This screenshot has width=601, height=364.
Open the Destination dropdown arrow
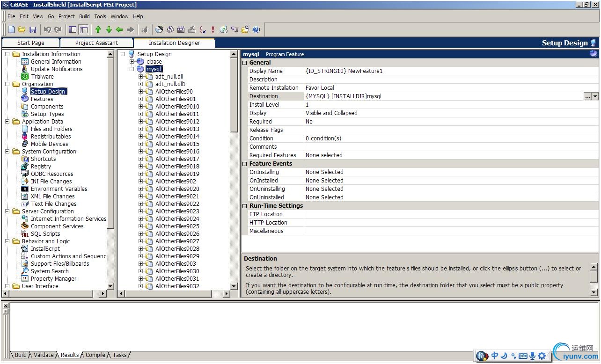point(595,96)
